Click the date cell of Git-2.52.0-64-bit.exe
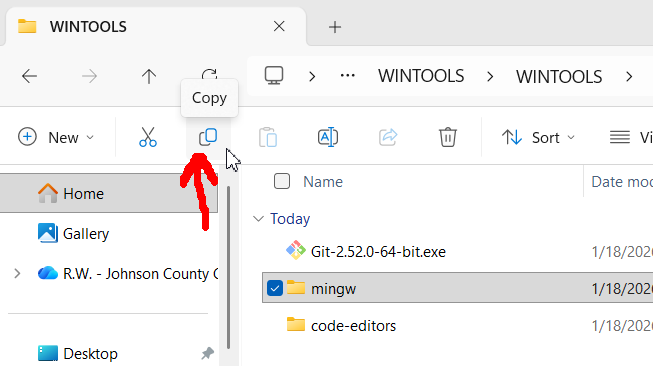The image size is (653, 366). [622, 251]
